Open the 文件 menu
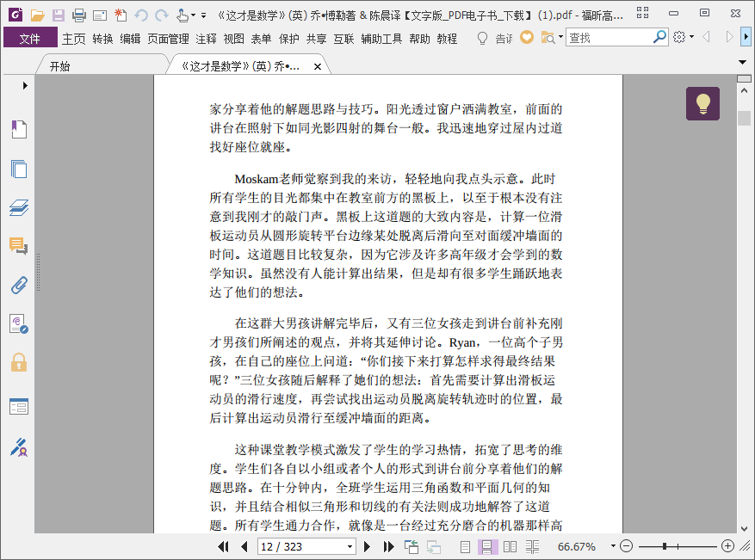Image resolution: width=755 pixels, height=560 pixels. click(x=30, y=38)
